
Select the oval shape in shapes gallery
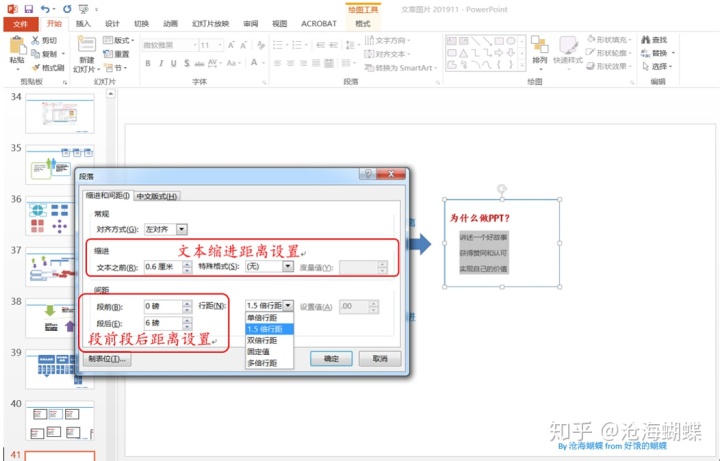511,41
